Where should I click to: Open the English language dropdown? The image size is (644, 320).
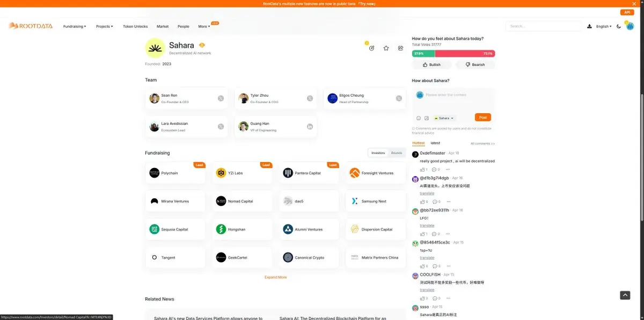point(604,26)
